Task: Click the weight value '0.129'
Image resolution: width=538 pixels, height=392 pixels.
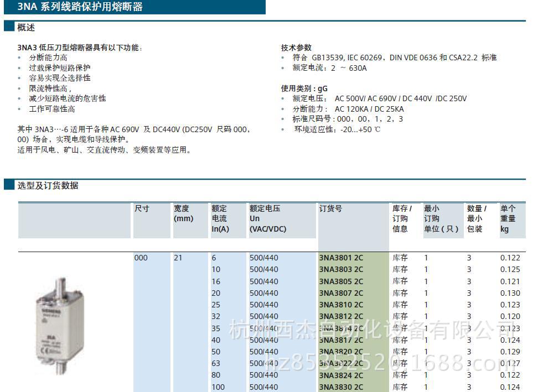Action: [510, 352]
